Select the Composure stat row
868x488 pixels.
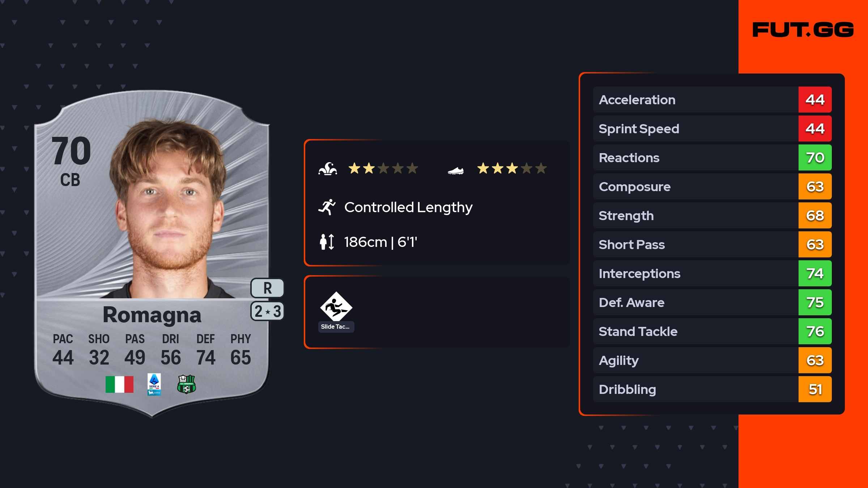[695, 186]
